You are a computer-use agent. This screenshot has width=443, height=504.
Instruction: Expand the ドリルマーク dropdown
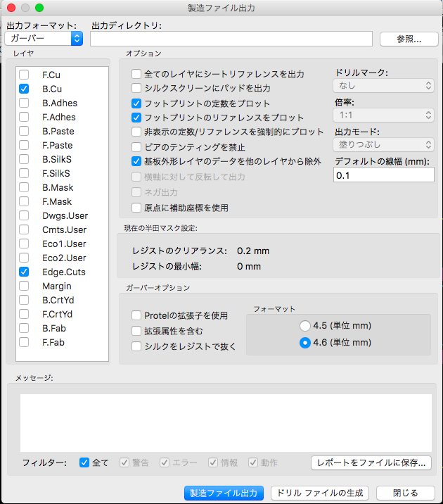pos(383,86)
